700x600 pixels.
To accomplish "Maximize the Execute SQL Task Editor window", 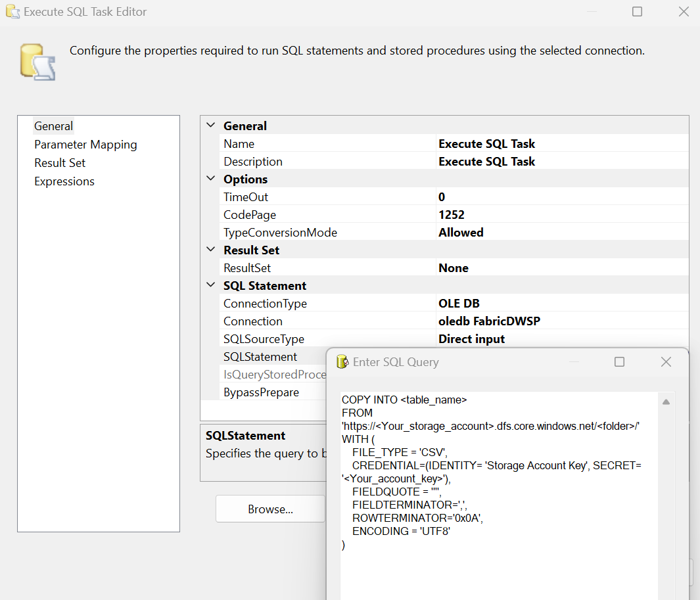I will pos(637,12).
